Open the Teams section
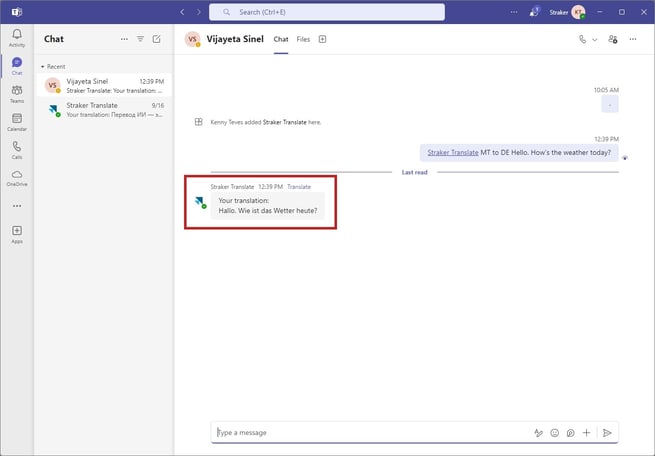The width and height of the screenshot is (655, 456). [x=17, y=94]
